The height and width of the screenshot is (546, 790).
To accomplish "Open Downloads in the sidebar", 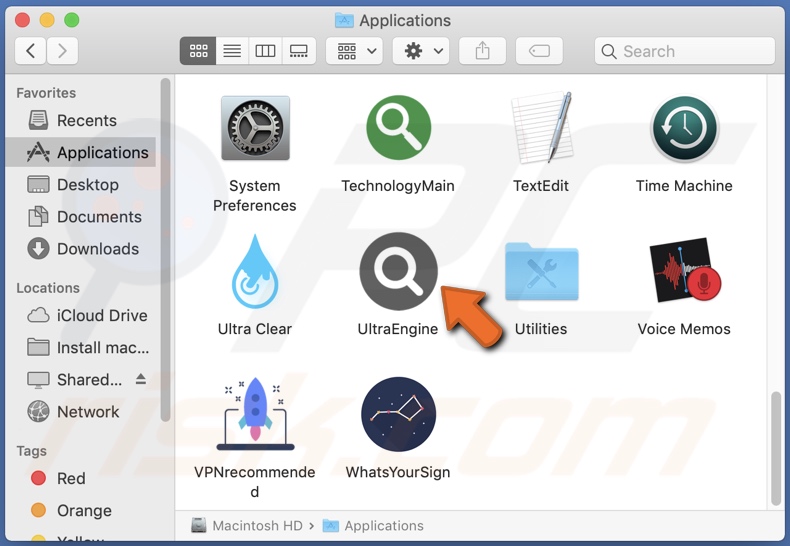I will click(81, 249).
